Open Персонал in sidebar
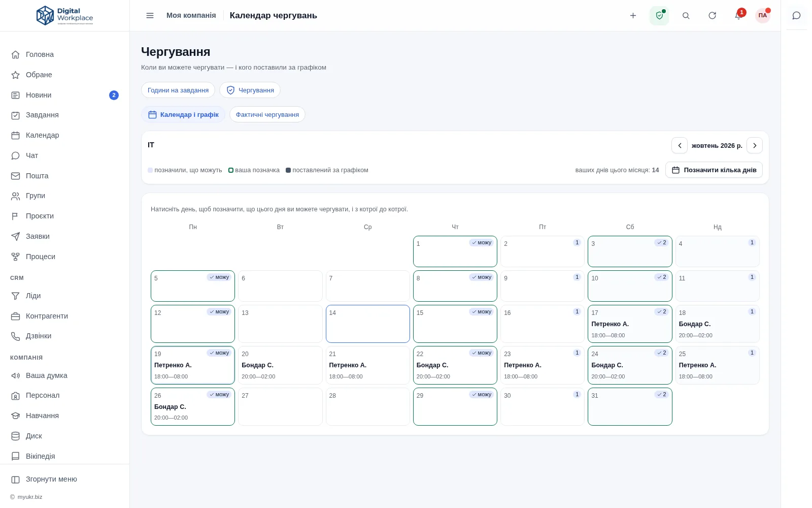812x508 pixels. point(65,395)
